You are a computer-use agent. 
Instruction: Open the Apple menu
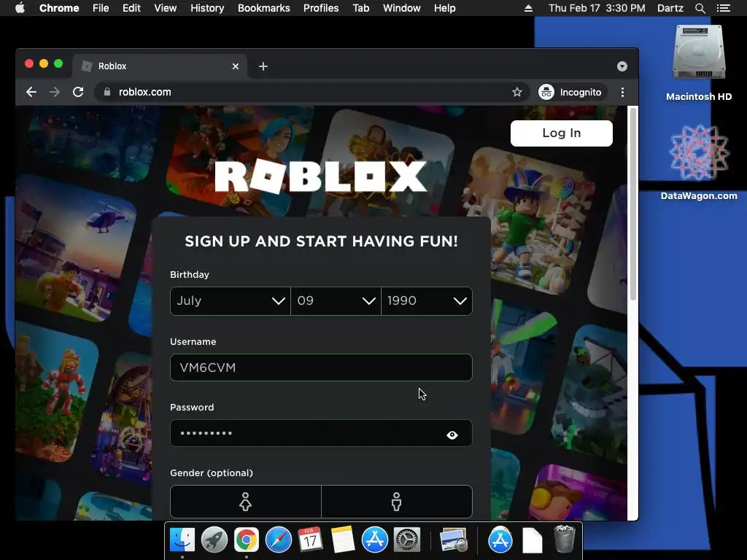pyautogui.click(x=20, y=8)
